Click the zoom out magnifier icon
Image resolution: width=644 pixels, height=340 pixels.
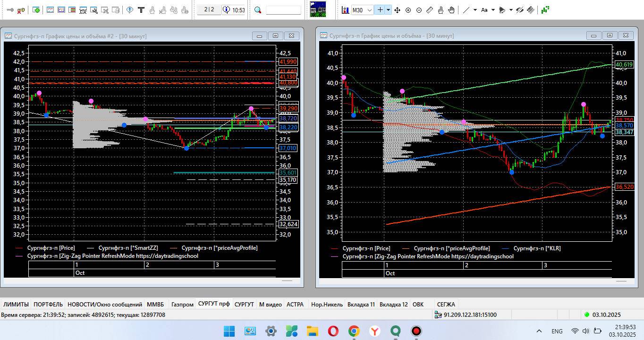pyautogui.click(x=419, y=10)
